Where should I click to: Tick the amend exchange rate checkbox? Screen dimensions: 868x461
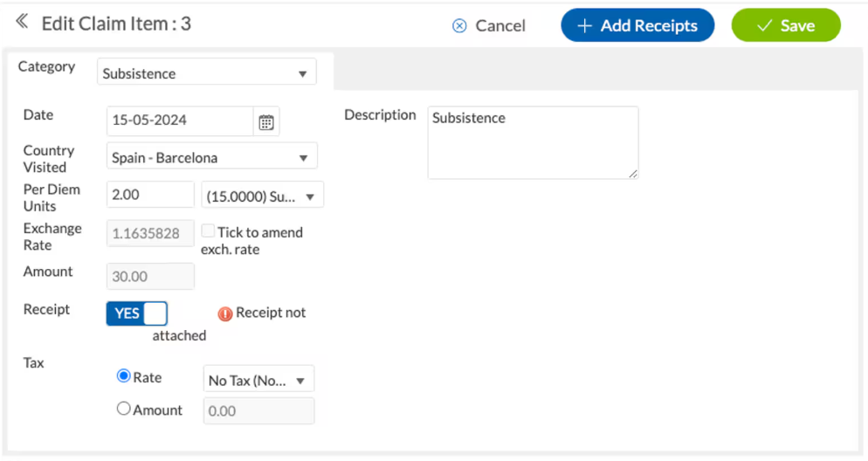pos(208,230)
